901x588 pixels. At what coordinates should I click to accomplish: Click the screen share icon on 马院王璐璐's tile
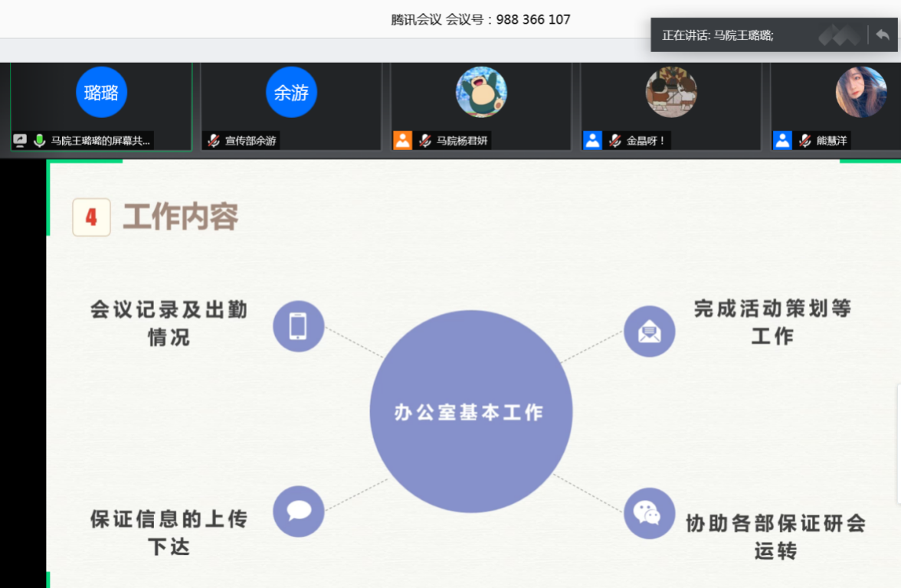pos(20,141)
